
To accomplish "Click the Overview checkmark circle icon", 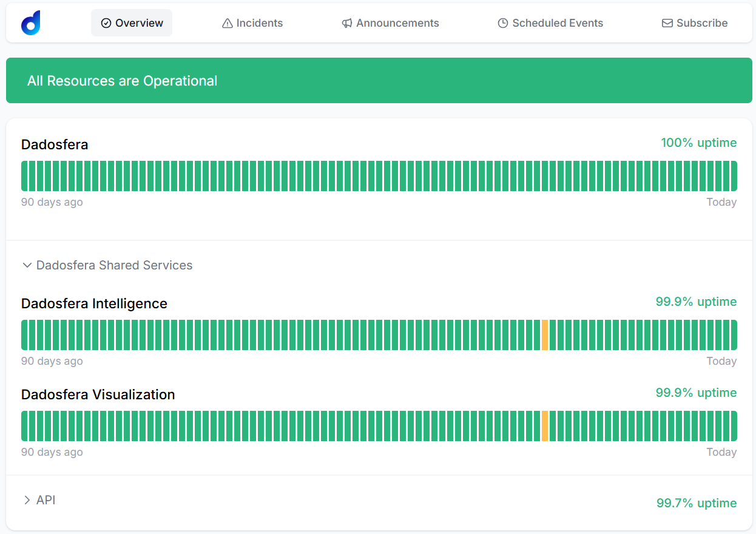I will pyautogui.click(x=106, y=23).
